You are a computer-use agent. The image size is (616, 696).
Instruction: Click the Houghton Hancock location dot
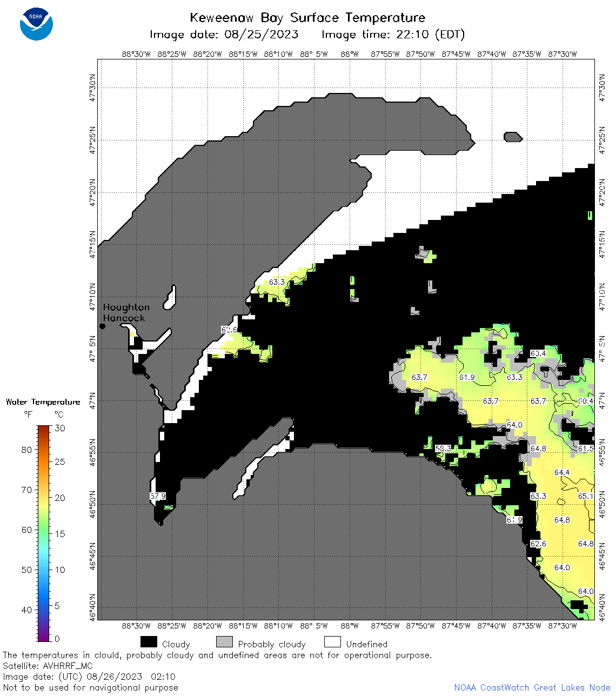(x=102, y=326)
